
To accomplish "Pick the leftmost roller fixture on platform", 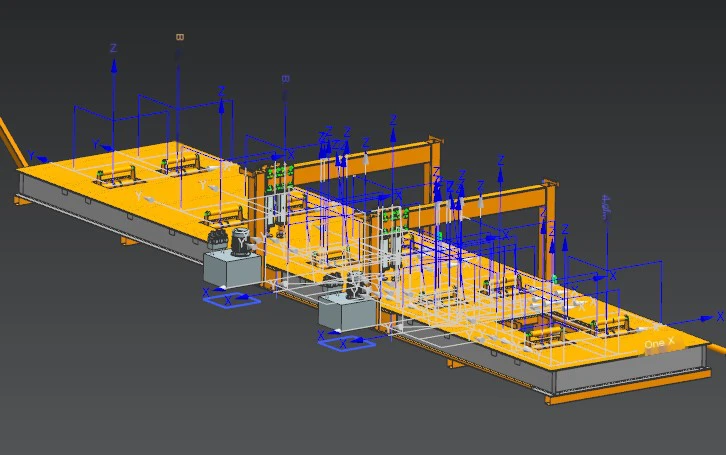I will [116, 176].
